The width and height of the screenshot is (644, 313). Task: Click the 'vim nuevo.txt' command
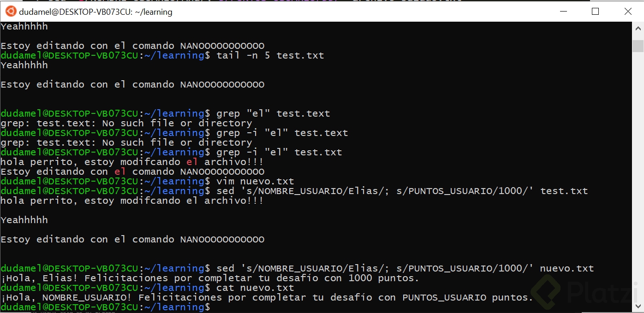pos(255,181)
